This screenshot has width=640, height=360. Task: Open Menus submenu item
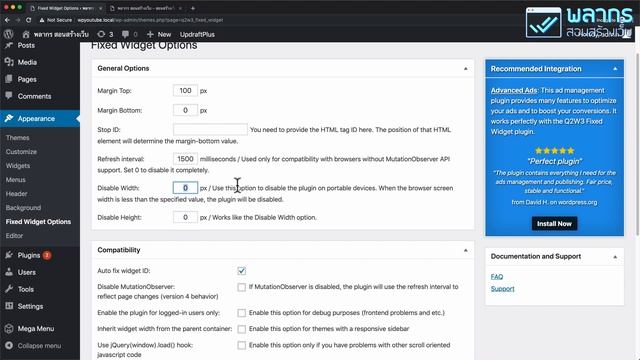16,180
